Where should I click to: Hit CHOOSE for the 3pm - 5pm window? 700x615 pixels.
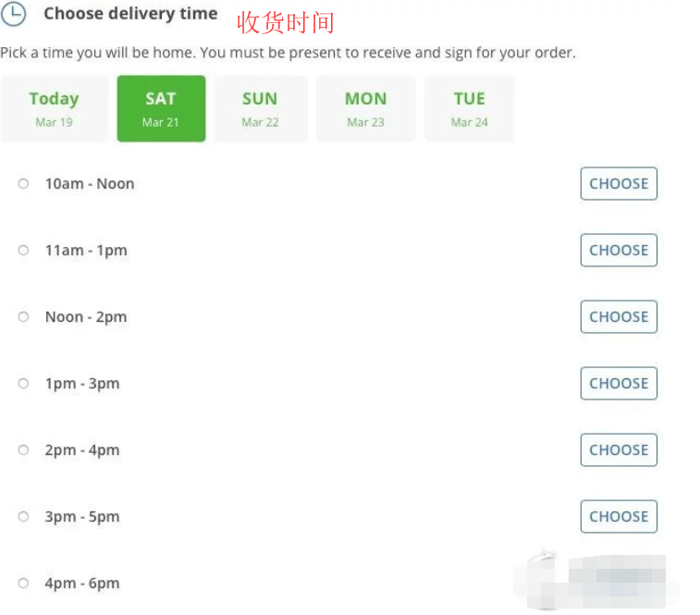click(619, 517)
